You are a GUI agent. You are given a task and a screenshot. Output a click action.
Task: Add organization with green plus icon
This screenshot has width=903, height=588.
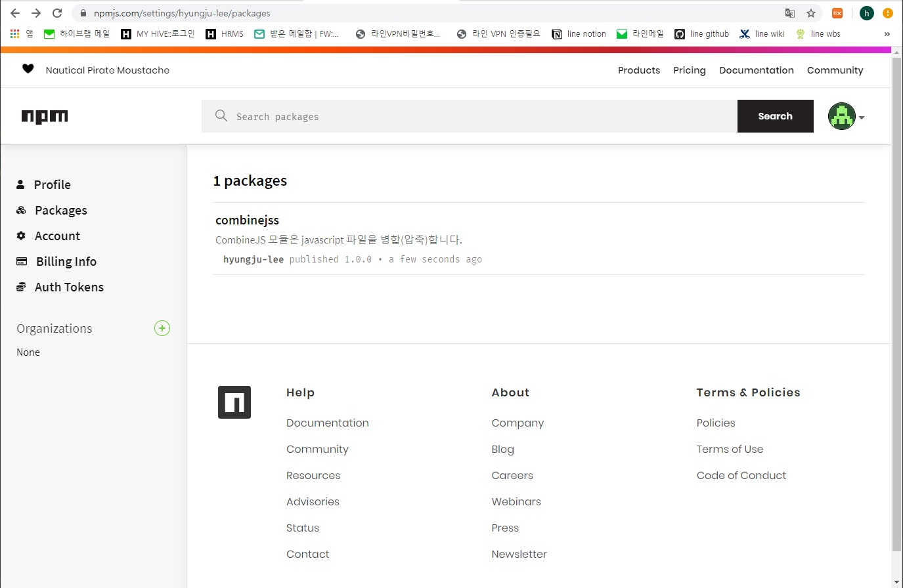pyautogui.click(x=162, y=328)
